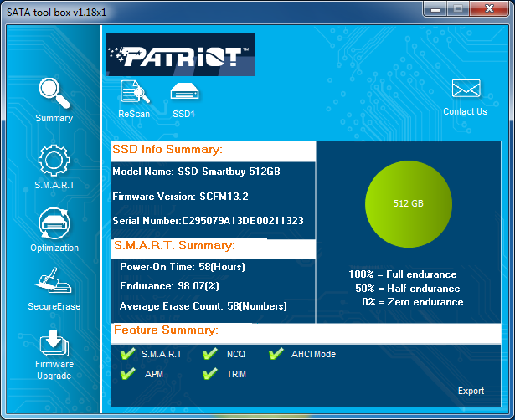This screenshot has width=515, height=420.
Task: Click the 0% = Zero endurance text
Action: [413, 302]
